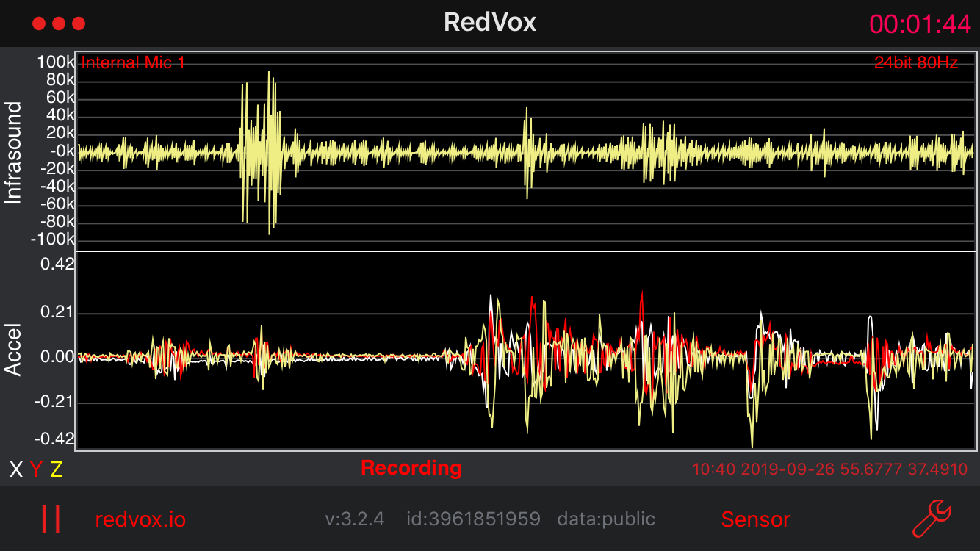Image resolution: width=980 pixels, height=551 pixels.
Task: Tap the three red dots indicator
Action: (59, 24)
